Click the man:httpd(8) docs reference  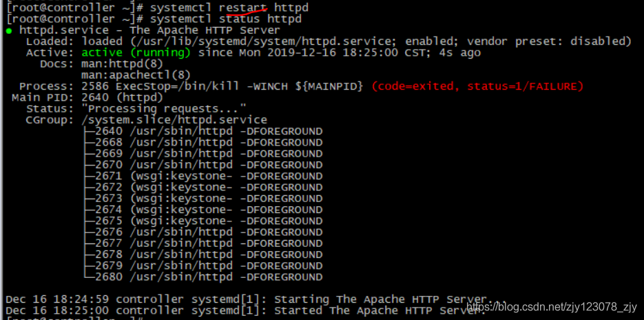(x=123, y=64)
